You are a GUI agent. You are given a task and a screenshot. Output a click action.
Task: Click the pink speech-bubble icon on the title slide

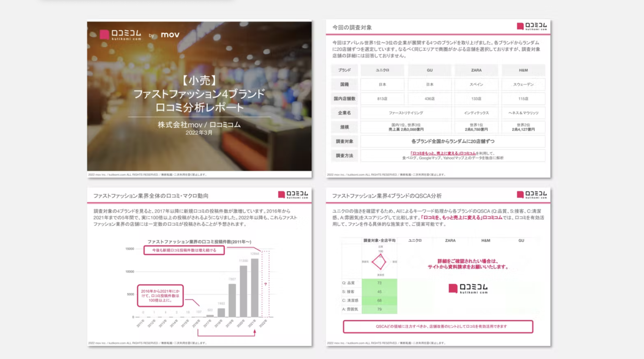coord(104,35)
